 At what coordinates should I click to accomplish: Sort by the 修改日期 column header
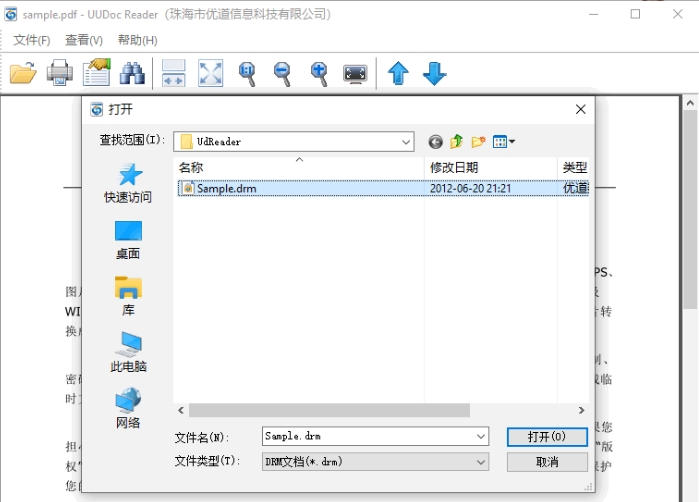[x=490, y=168]
